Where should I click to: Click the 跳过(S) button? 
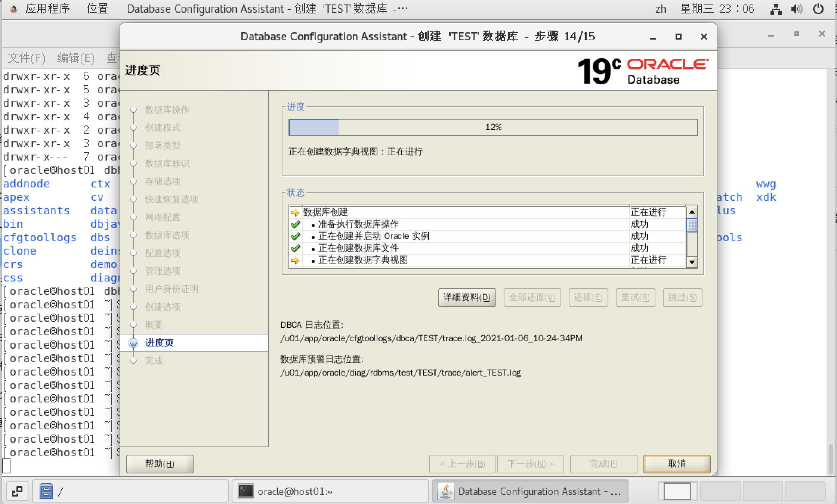[682, 298]
